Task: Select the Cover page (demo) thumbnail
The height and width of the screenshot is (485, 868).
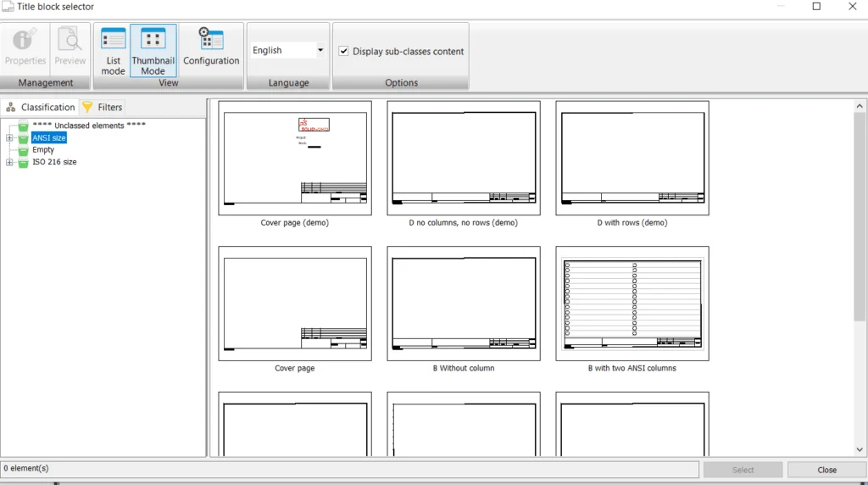Action: point(295,159)
